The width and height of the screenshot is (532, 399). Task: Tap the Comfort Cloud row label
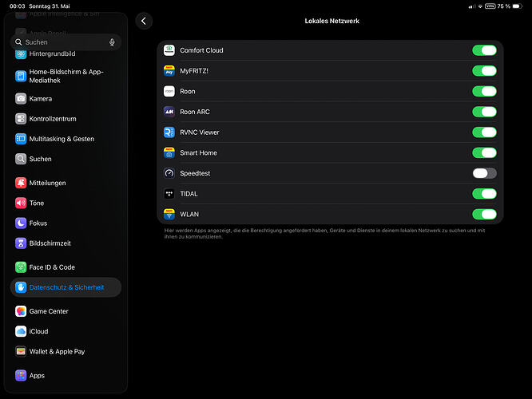pos(201,50)
